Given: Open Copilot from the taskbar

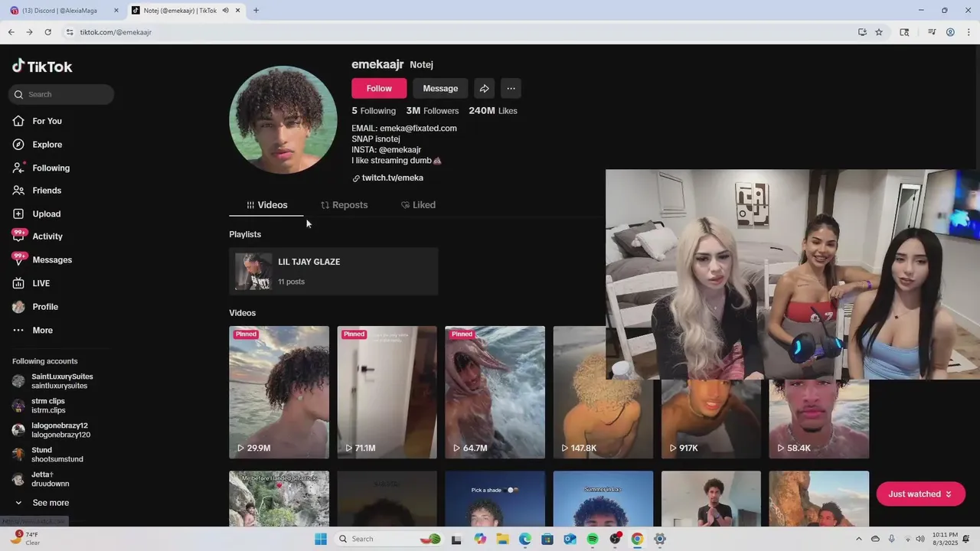Looking at the screenshot, I should (x=480, y=539).
